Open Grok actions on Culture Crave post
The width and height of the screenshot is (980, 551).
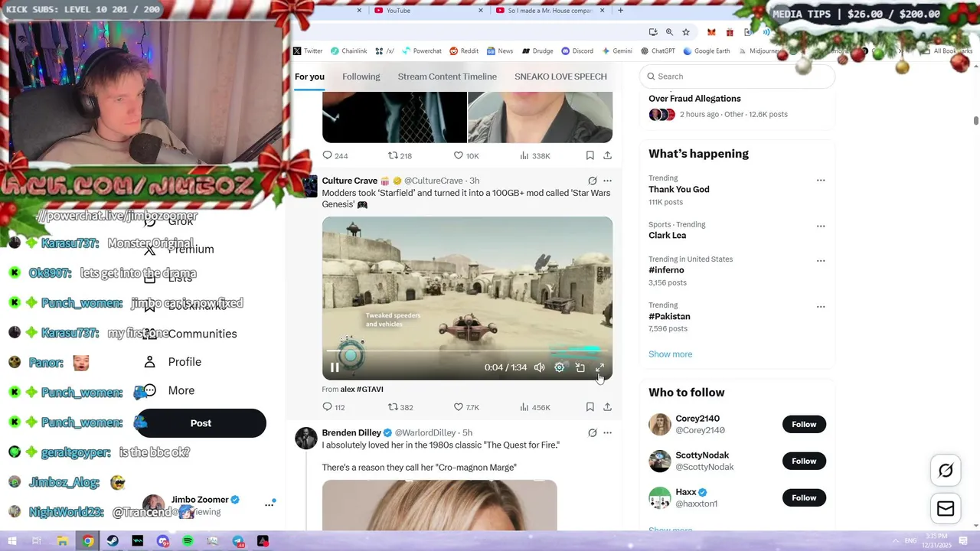pos(592,181)
